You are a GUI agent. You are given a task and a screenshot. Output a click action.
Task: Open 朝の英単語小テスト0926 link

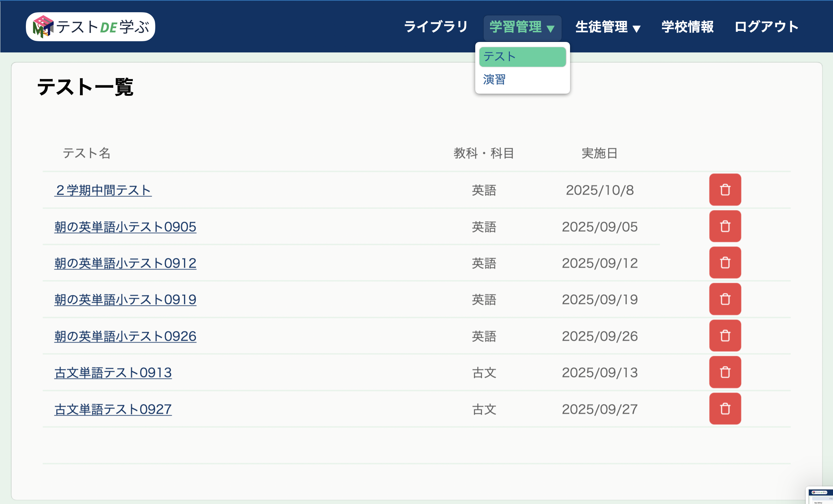click(x=125, y=336)
